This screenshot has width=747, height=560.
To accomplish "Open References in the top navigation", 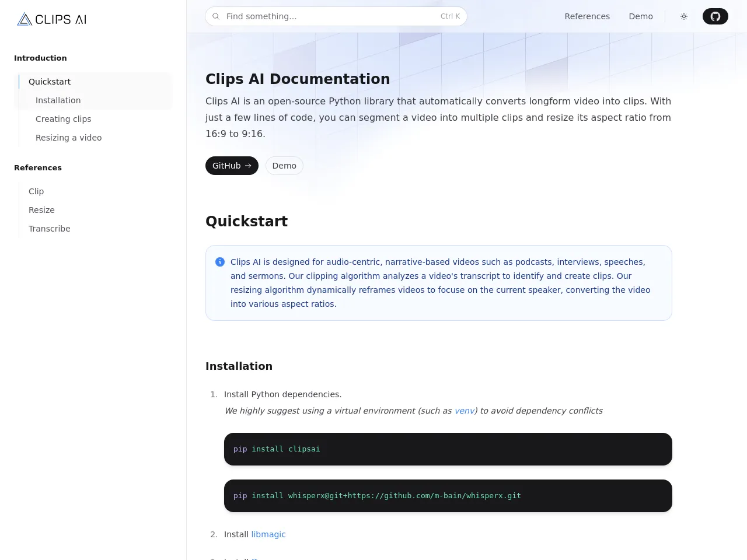I will click(x=587, y=16).
